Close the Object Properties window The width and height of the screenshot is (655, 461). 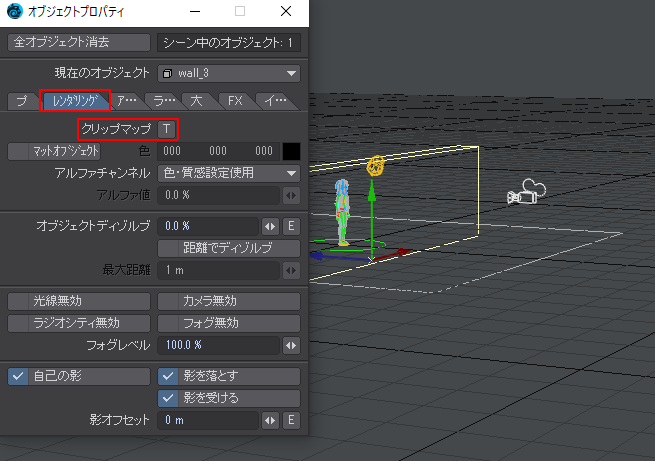pos(286,11)
